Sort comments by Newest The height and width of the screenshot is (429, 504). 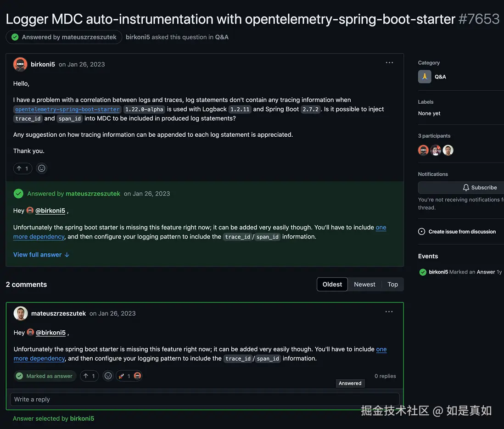coord(364,284)
